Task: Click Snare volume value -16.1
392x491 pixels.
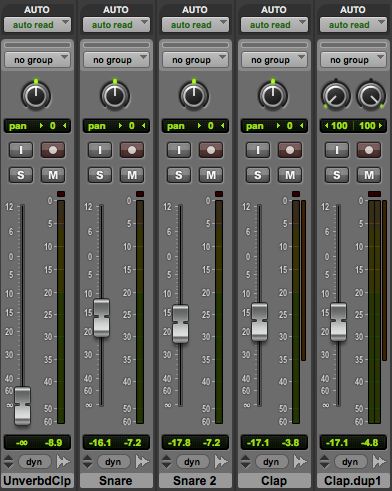Action: (x=100, y=443)
